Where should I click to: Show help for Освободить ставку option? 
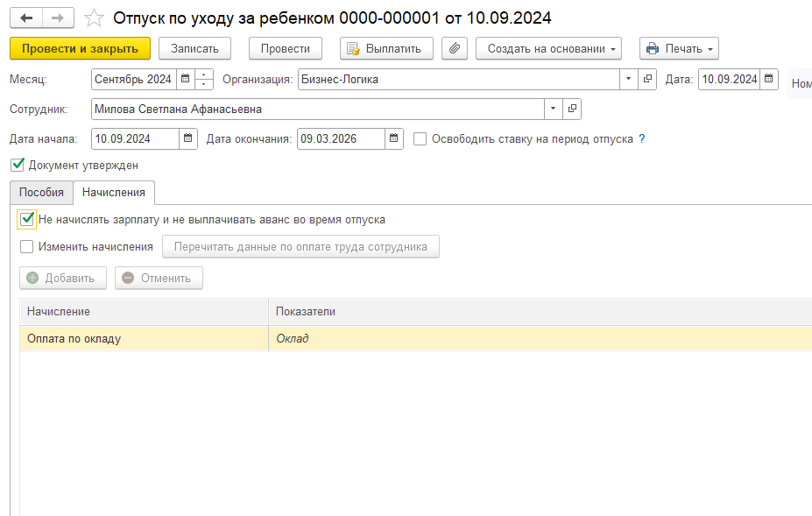(642, 138)
